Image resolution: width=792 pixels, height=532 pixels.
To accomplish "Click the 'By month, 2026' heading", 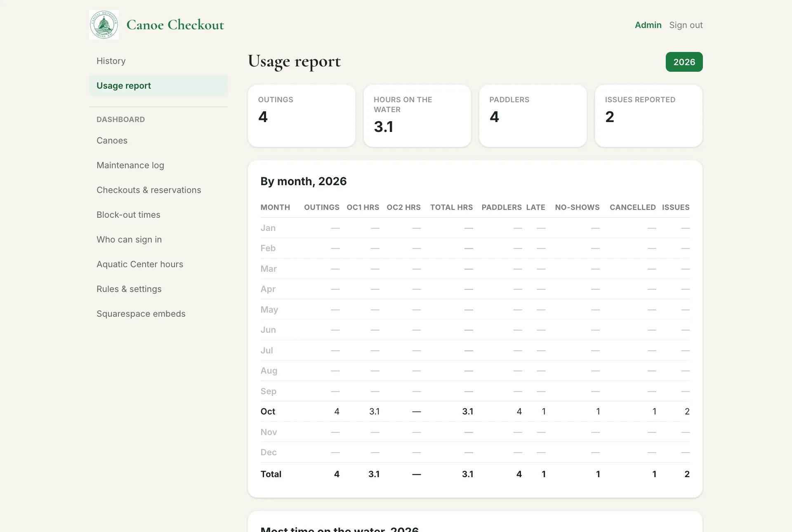I will tap(304, 181).
